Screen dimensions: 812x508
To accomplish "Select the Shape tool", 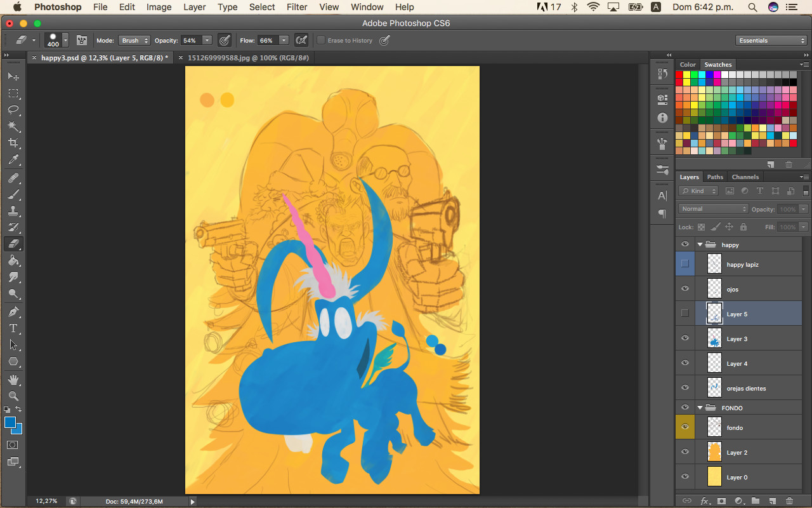I will pyautogui.click(x=13, y=361).
